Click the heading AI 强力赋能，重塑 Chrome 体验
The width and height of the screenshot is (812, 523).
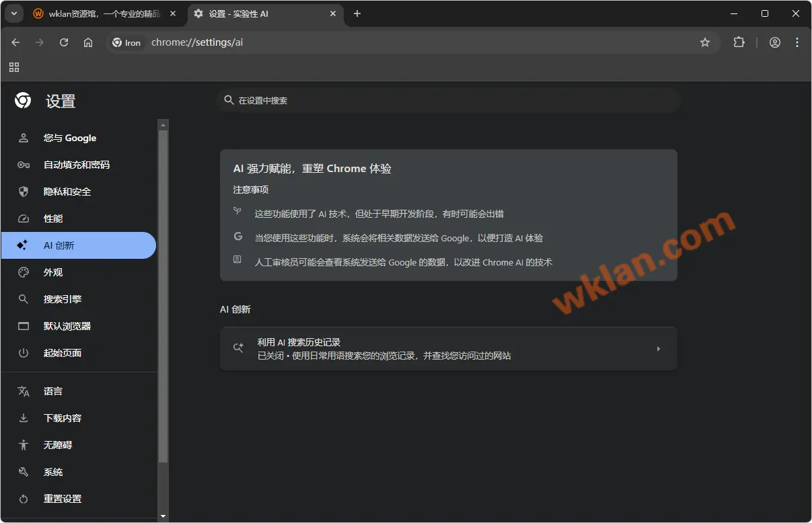click(x=312, y=169)
